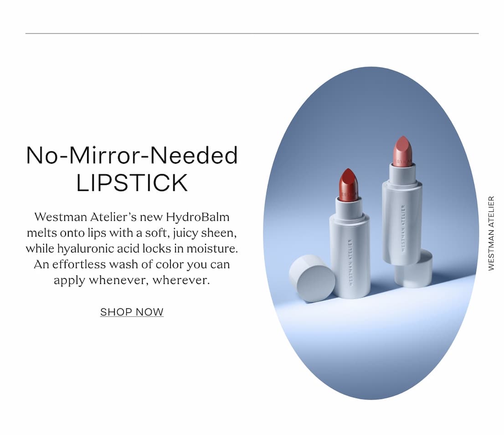Viewport: 504px width, 435px height.
Task: Click the line "apply whenever, wherever."
Action: coord(132,280)
